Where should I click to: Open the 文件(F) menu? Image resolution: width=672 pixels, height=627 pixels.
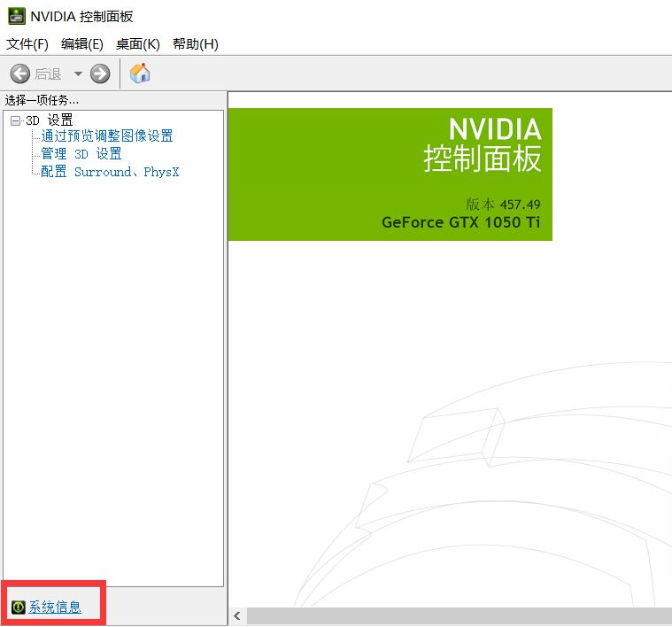(x=27, y=43)
